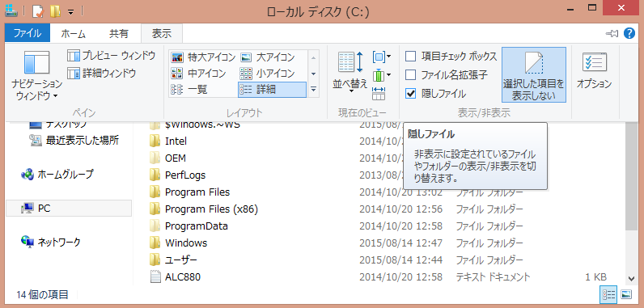
Task: Select the PerfLogs folder
Action: [x=185, y=175]
